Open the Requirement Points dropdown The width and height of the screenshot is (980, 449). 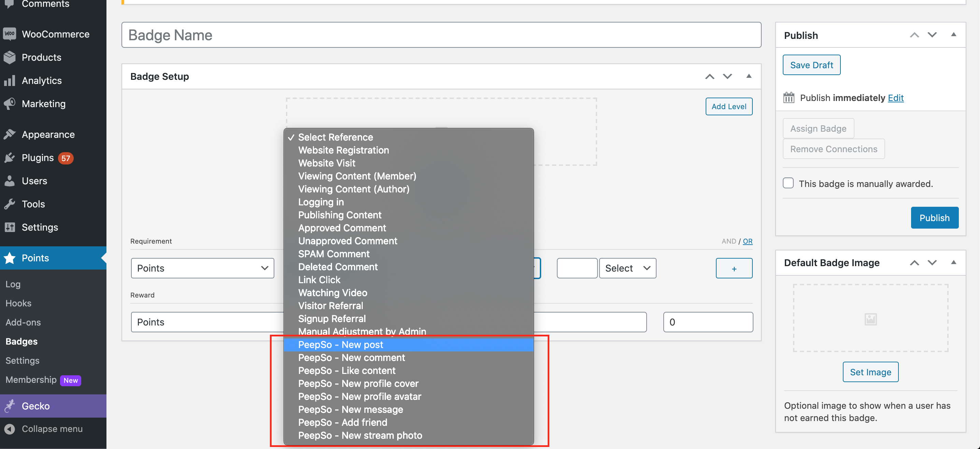tap(202, 268)
